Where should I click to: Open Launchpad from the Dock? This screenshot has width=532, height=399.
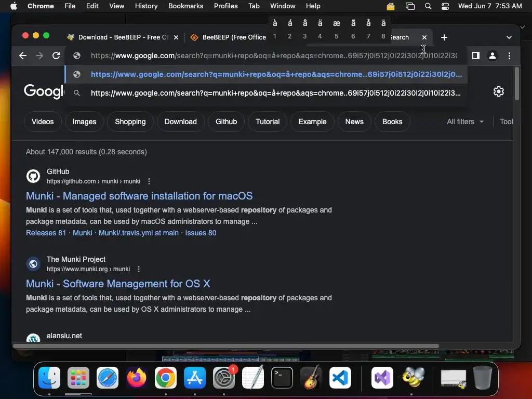[x=78, y=377]
